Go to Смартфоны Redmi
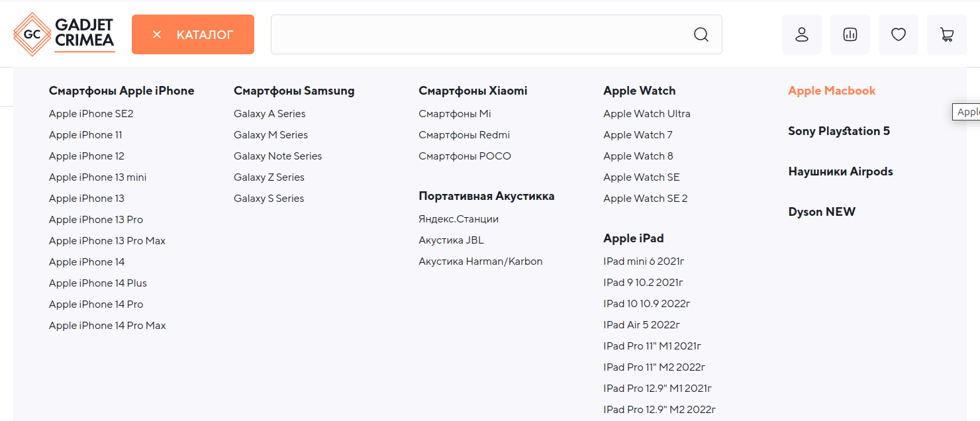This screenshot has width=980, height=421. click(464, 135)
